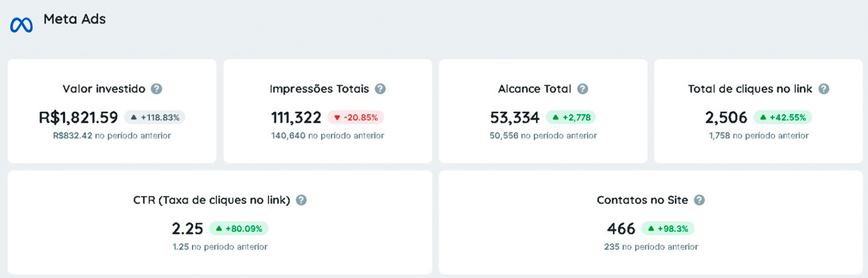Click the Meta Ads heading

tap(75, 19)
